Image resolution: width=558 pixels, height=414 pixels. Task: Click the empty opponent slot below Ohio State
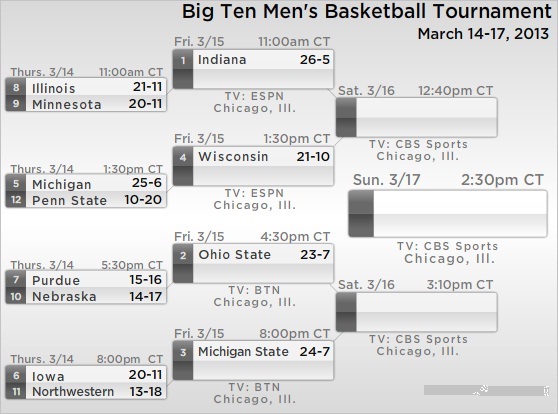pyautogui.click(x=253, y=273)
